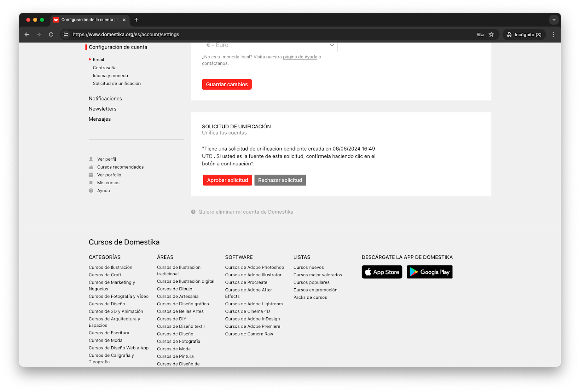580x392 pixels.
Task: Open Cursos de Marketing y Negocios link
Action: click(112, 286)
